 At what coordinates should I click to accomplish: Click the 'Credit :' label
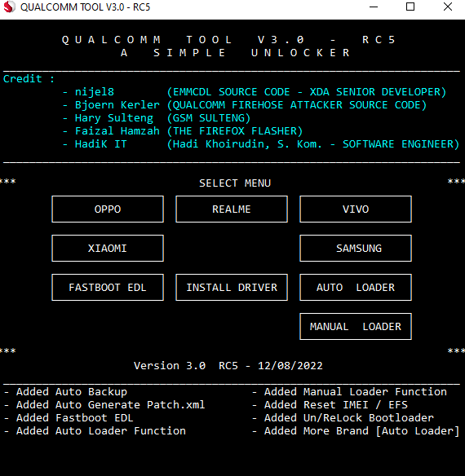pyautogui.click(x=29, y=79)
